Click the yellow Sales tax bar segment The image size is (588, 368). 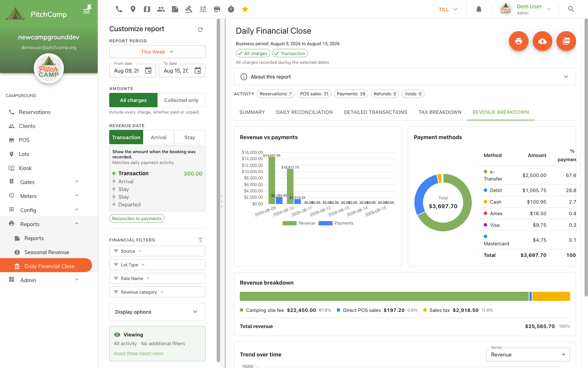[551, 296]
